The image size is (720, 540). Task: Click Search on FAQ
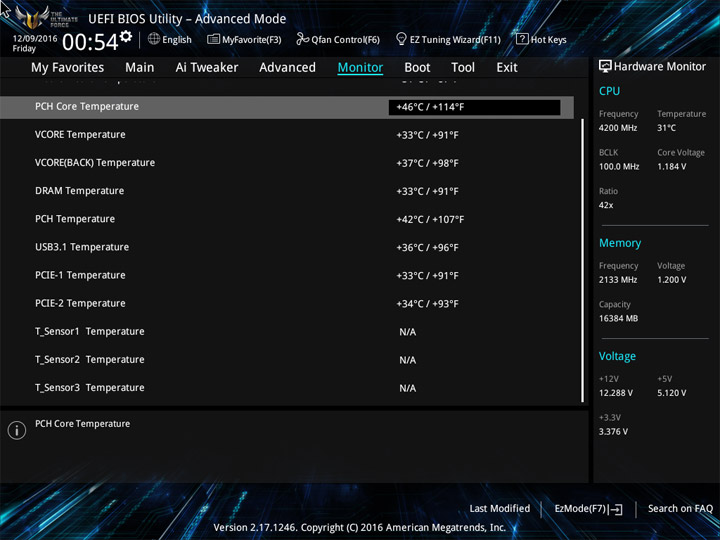tap(680, 508)
